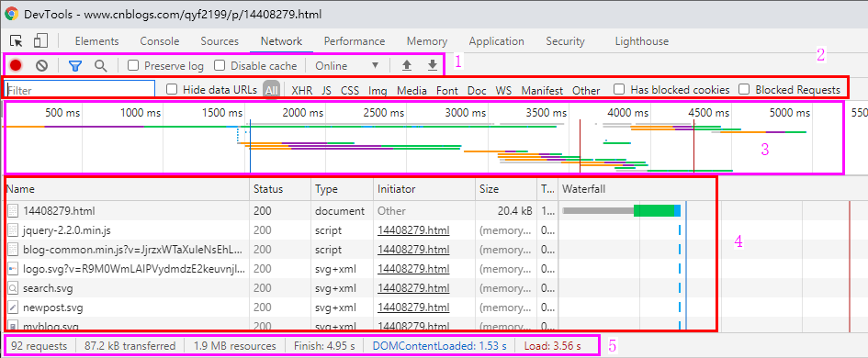Enable the Preserve log checkbox

tap(133, 65)
